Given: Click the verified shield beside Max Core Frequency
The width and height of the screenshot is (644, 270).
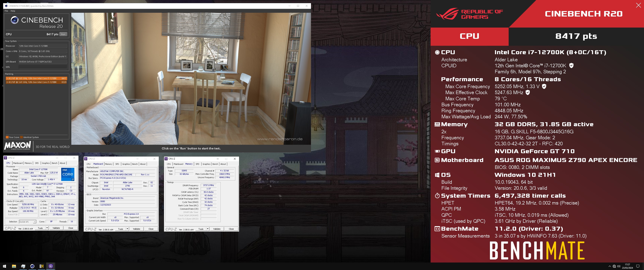Looking at the screenshot, I should point(544,86).
